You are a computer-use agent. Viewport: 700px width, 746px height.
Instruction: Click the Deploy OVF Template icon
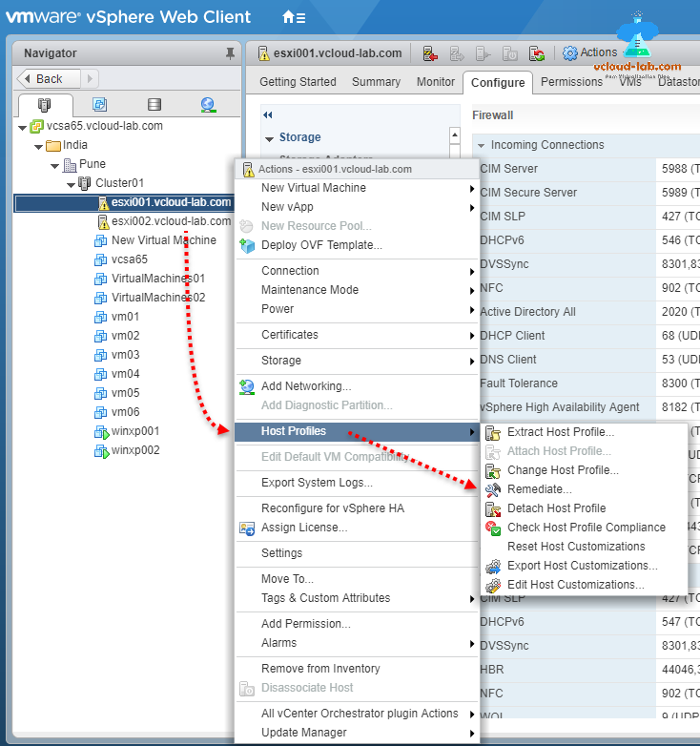[x=247, y=245]
